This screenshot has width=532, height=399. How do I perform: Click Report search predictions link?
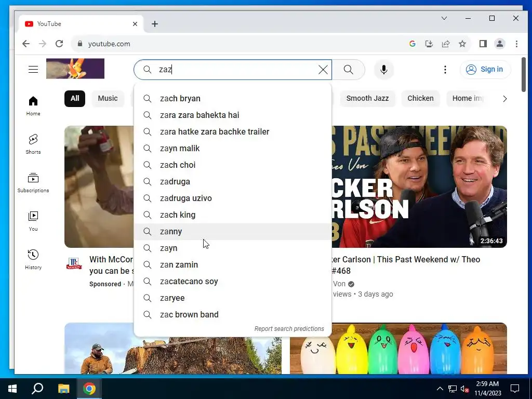tap(289, 329)
